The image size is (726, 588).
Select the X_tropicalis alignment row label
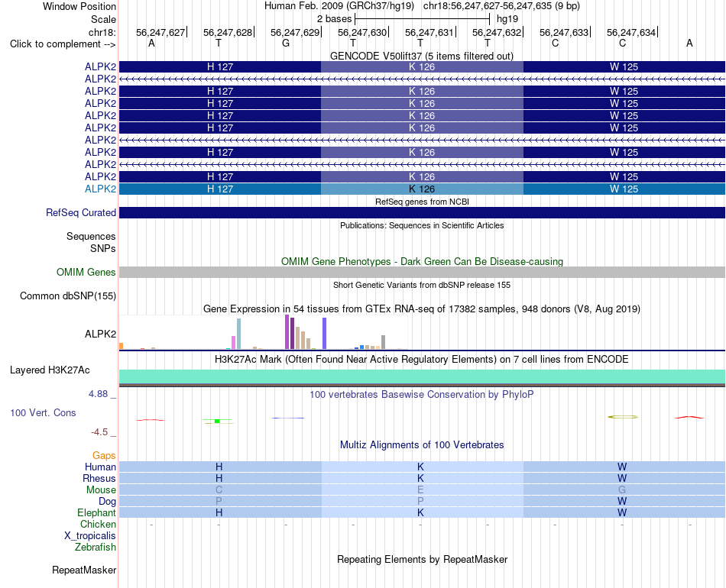pos(90,536)
